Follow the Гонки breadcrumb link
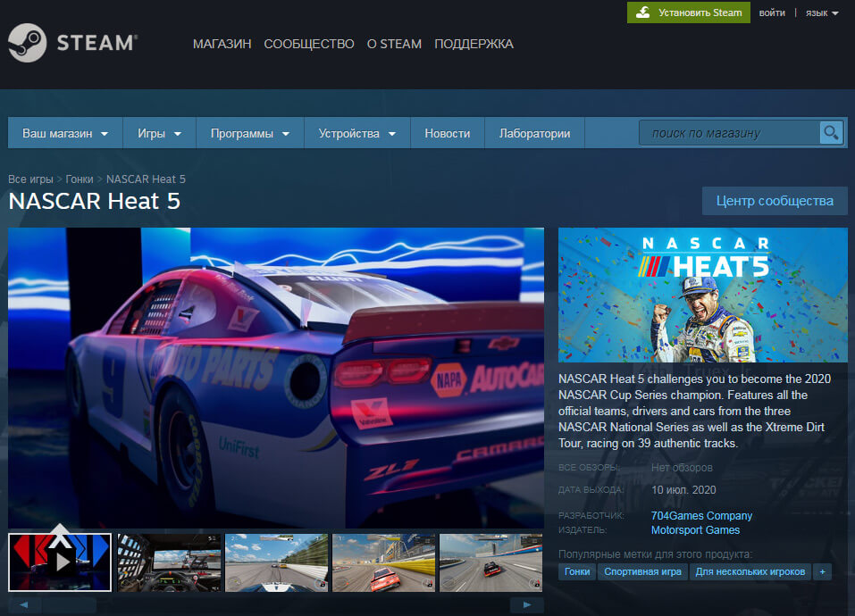Viewport: 855px width, 616px height. click(x=80, y=179)
